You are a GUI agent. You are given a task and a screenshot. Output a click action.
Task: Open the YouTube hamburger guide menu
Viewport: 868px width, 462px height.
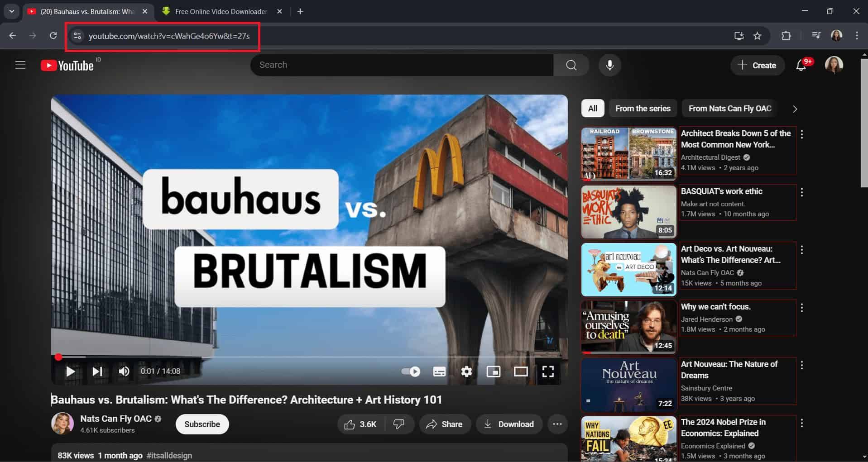pos(20,65)
